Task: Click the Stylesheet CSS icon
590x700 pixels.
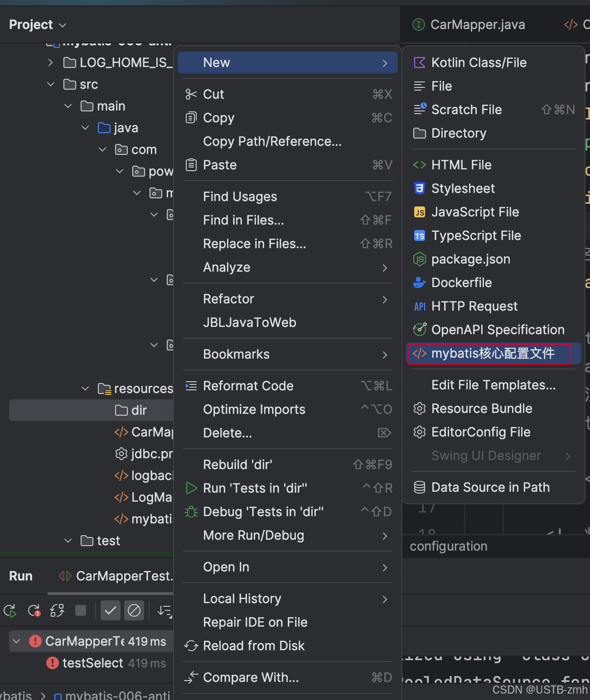Action: [x=420, y=188]
